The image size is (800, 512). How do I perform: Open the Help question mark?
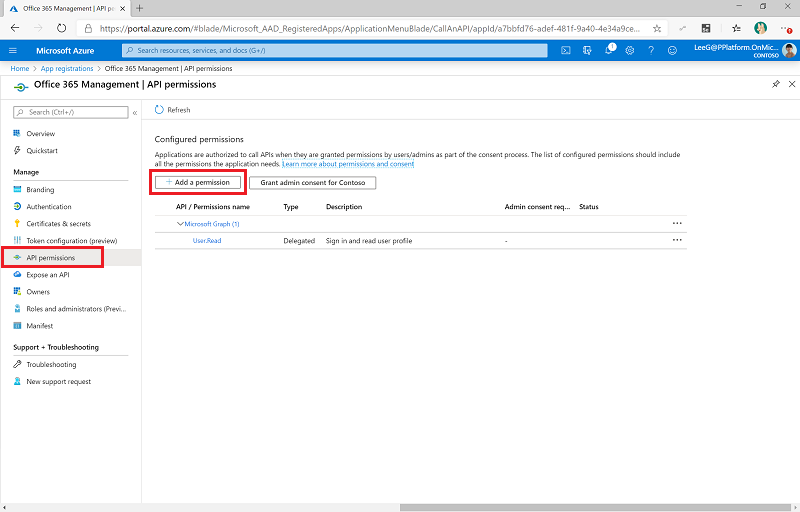coord(651,50)
